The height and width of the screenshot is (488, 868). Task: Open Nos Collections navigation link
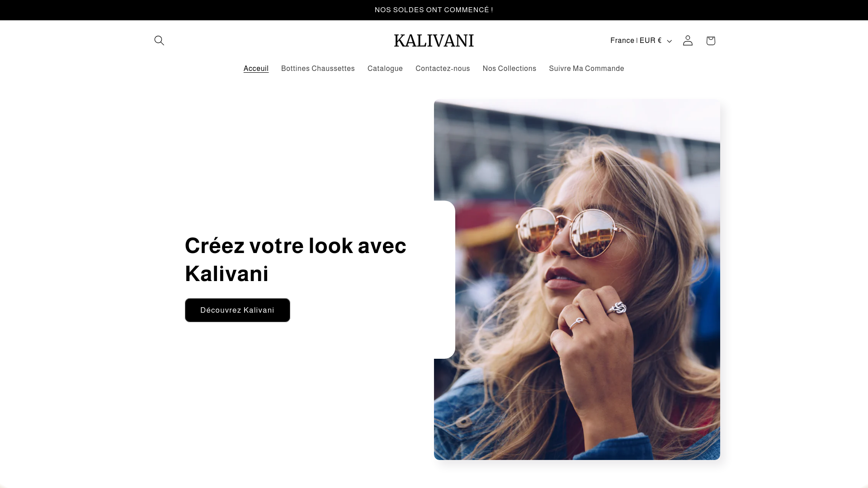click(x=509, y=69)
